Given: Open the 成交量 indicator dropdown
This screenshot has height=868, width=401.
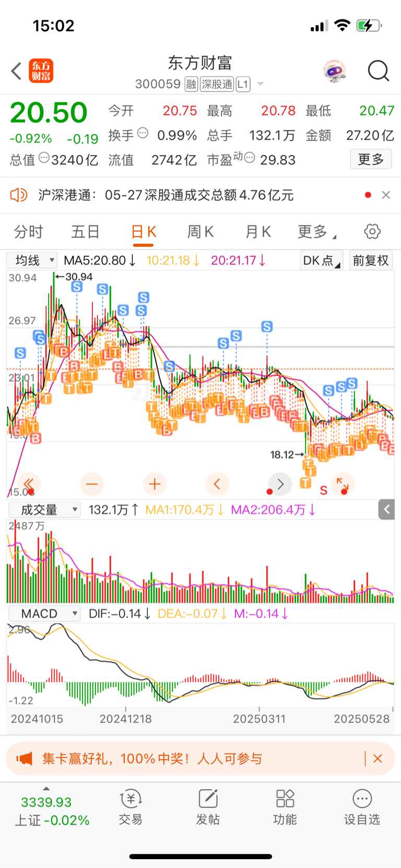Looking at the screenshot, I should 44,510.
